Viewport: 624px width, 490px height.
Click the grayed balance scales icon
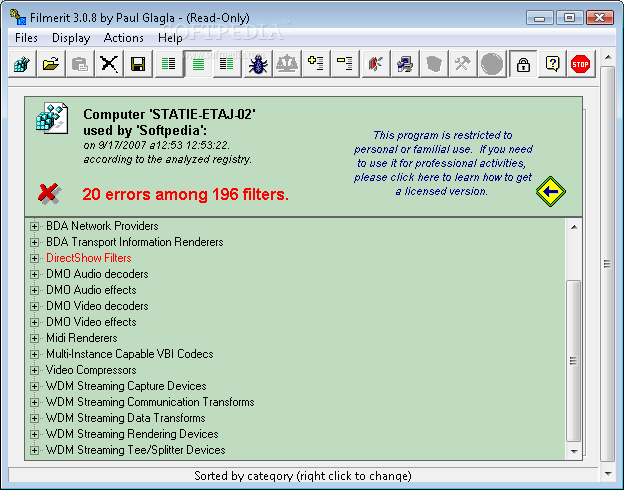tap(287, 64)
